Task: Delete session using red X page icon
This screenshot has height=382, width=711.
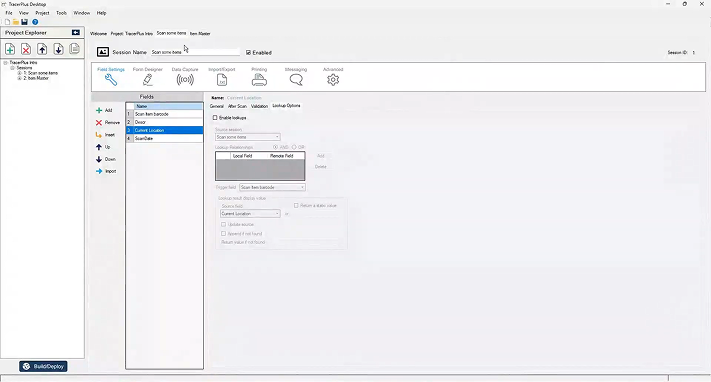Action: (26, 49)
